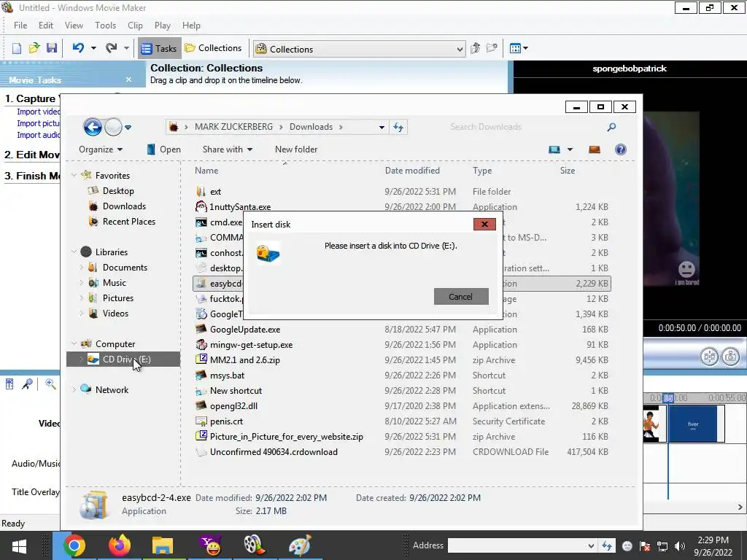The width and height of the screenshot is (747, 560).
Task: Open Firefox from the taskbar
Action: 119,545
